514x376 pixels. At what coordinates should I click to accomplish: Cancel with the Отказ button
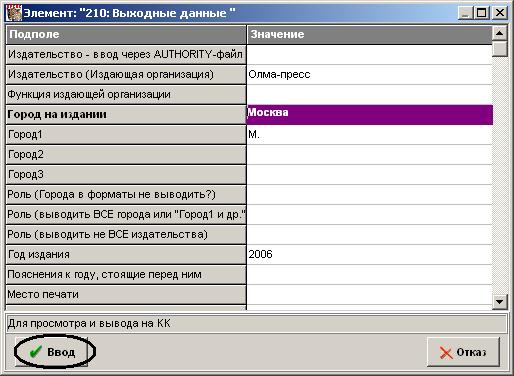(x=463, y=352)
